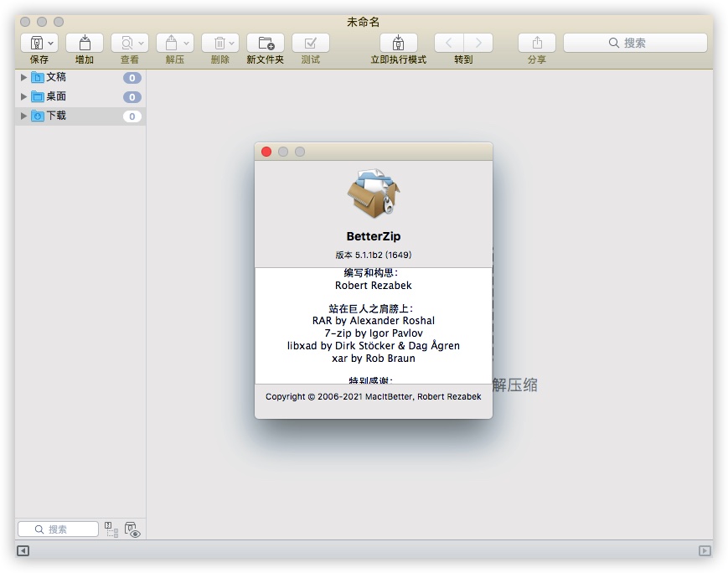Click the RAR by Alexander Roshal line
Image resolution: width=728 pixels, height=573 pixels.
(x=374, y=321)
